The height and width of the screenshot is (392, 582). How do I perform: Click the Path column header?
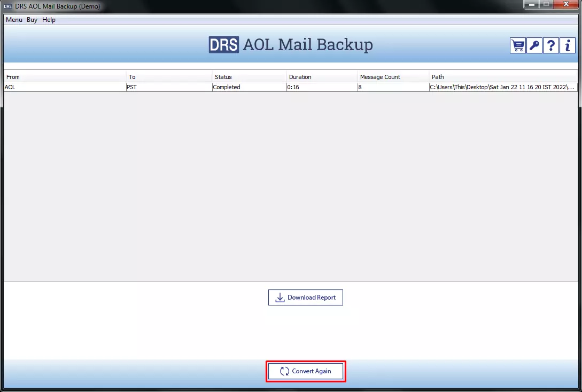503,77
